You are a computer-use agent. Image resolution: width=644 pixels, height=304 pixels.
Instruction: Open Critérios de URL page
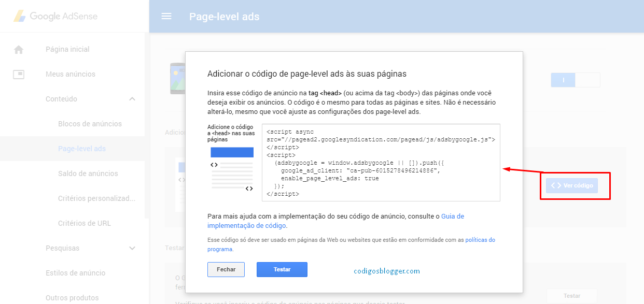(x=85, y=223)
